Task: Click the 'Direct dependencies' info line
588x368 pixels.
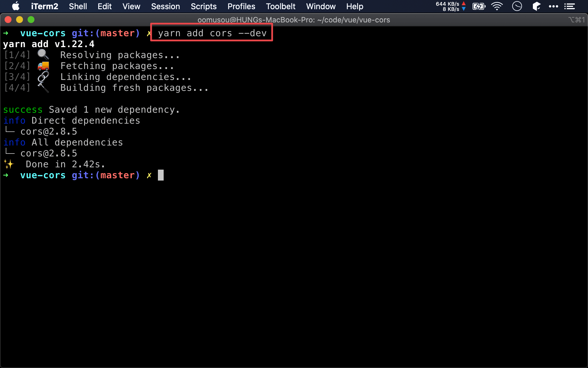Action: (x=86, y=120)
